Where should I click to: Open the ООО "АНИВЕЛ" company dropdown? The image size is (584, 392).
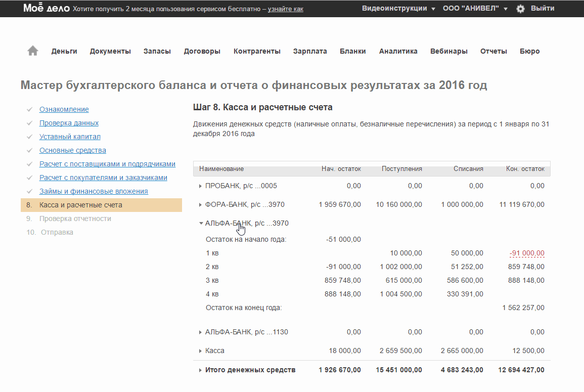coord(475,9)
